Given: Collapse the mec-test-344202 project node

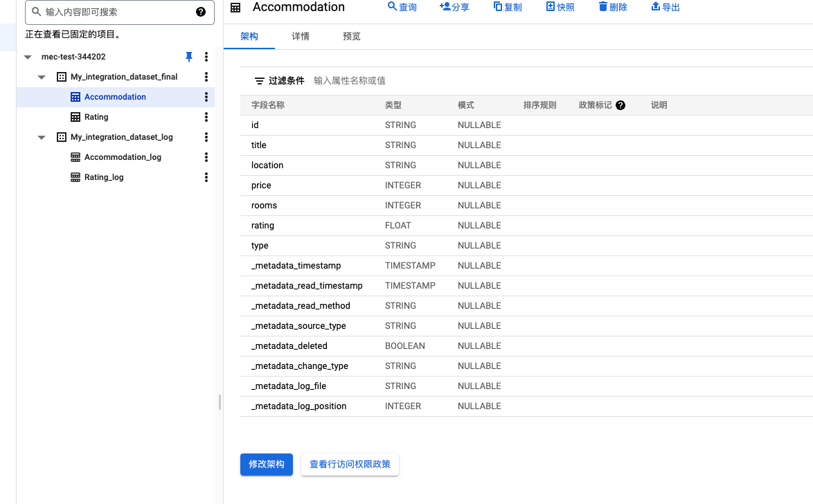Looking at the screenshot, I should pyautogui.click(x=28, y=57).
